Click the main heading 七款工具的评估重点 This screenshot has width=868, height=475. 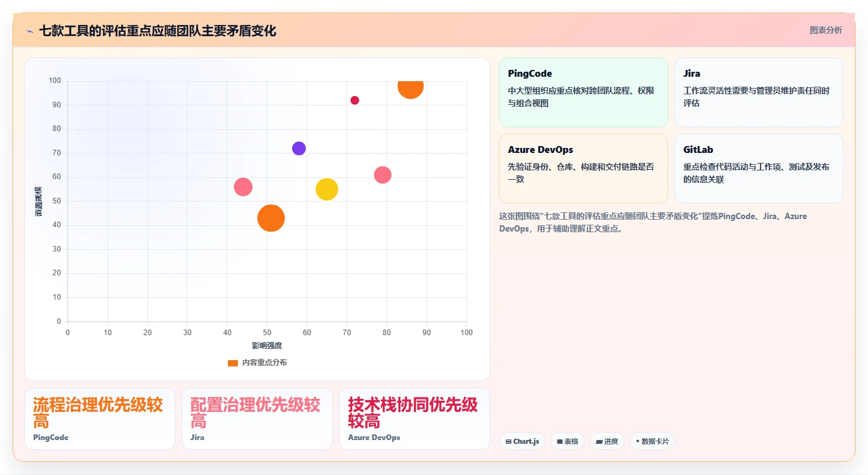click(157, 31)
